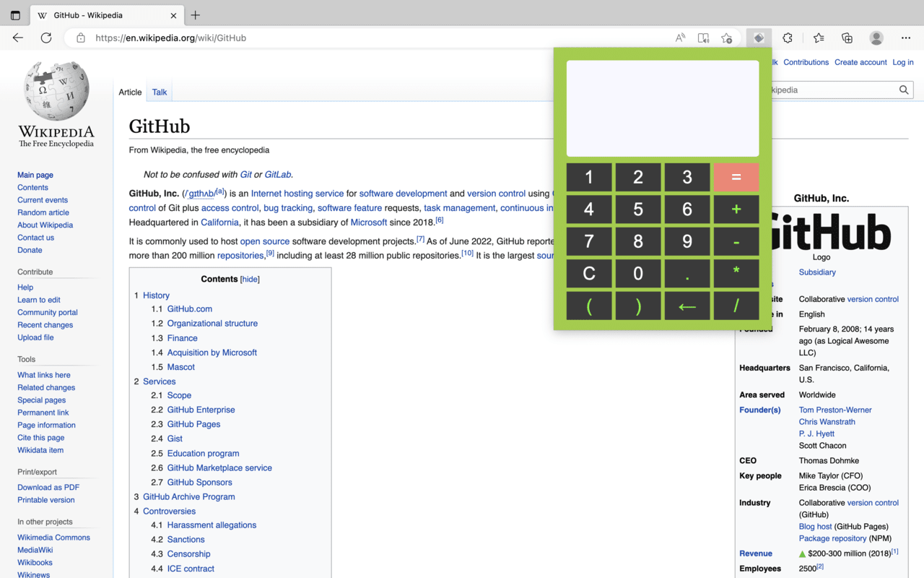Click the calculator minus button
924x578 pixels.
coord(736,241)
